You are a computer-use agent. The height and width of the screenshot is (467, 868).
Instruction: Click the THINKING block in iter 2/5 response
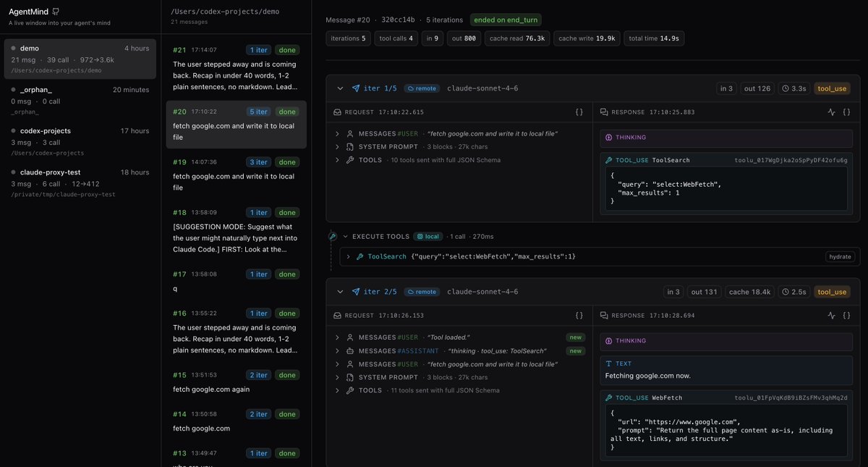727,341
